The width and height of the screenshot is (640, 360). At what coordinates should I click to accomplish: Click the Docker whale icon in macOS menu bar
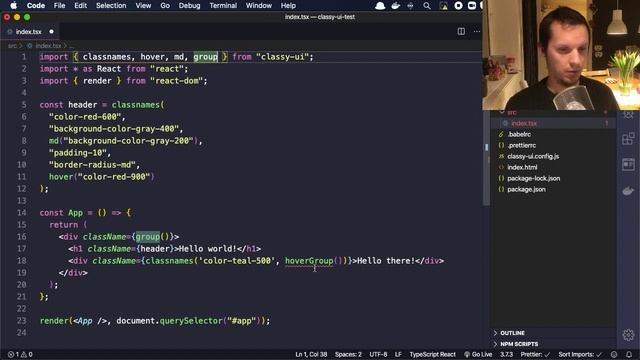click(396, 6)
